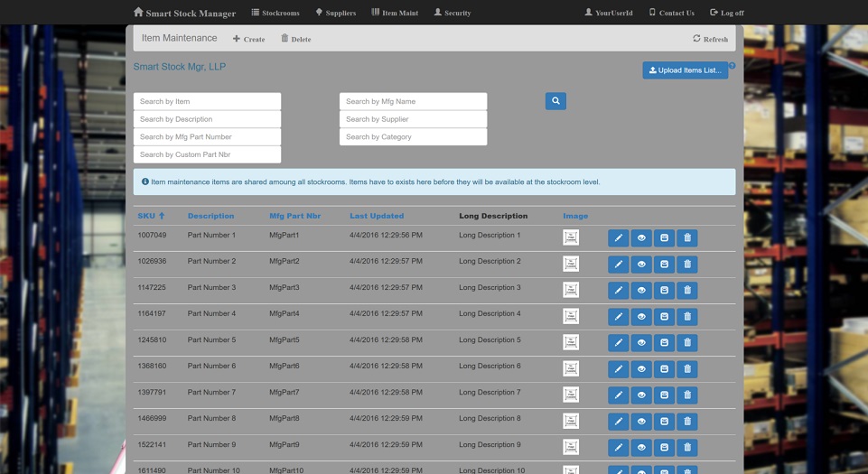Sort by the Last Updated column header

point(377,216)
